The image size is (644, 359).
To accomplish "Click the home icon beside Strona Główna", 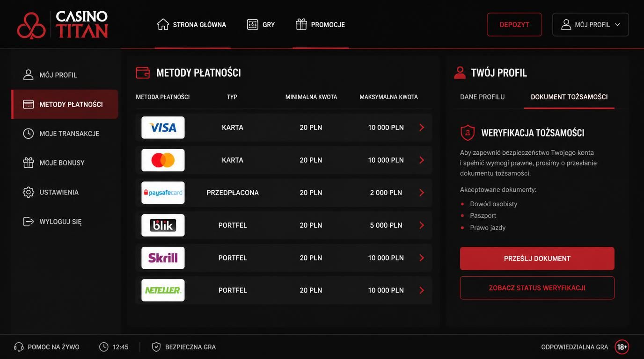I will point(163,24).
